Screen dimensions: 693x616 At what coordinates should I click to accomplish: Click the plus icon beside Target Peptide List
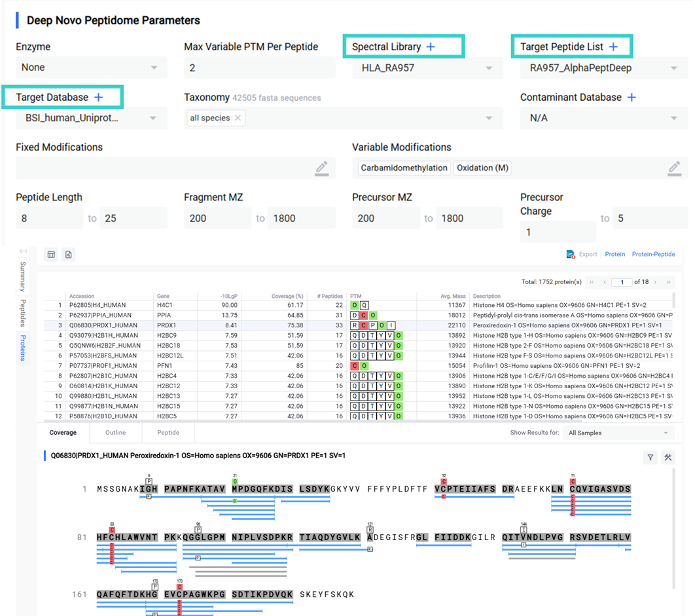tap(613, 47)
